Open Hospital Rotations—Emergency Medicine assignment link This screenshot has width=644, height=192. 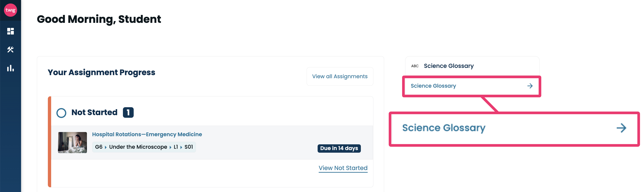147,134
